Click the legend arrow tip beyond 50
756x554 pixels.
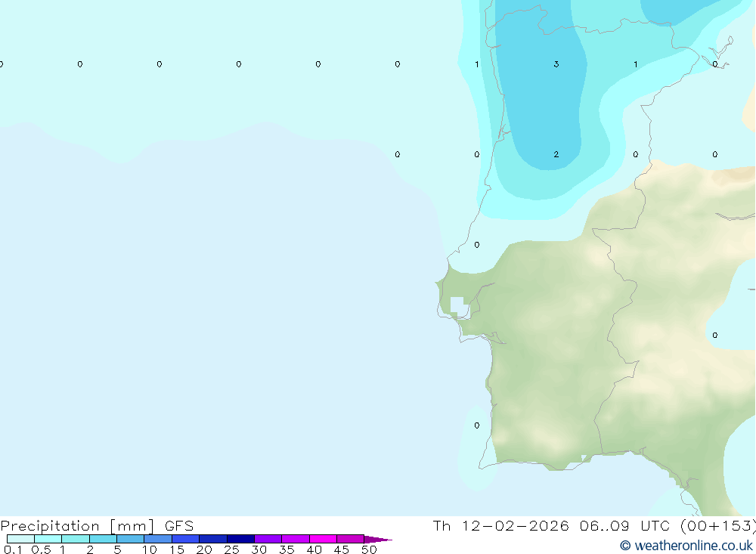pyautogui.click(x=378, y=539)
